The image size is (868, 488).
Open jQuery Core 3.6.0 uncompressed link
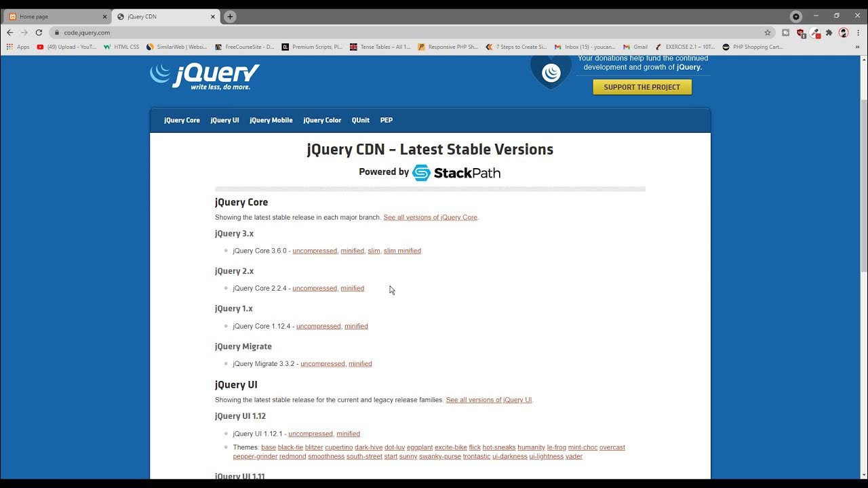tap(315, 251)
